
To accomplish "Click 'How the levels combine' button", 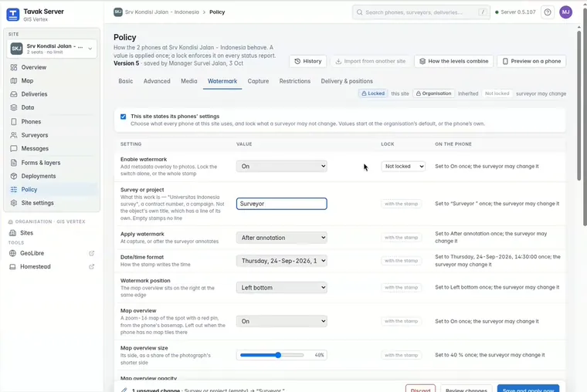I will 453,61.
